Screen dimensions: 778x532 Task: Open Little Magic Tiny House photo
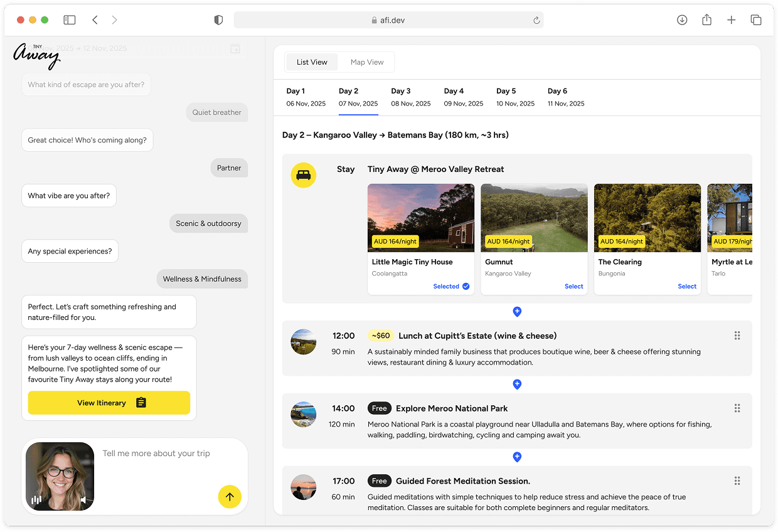[421, 218]
